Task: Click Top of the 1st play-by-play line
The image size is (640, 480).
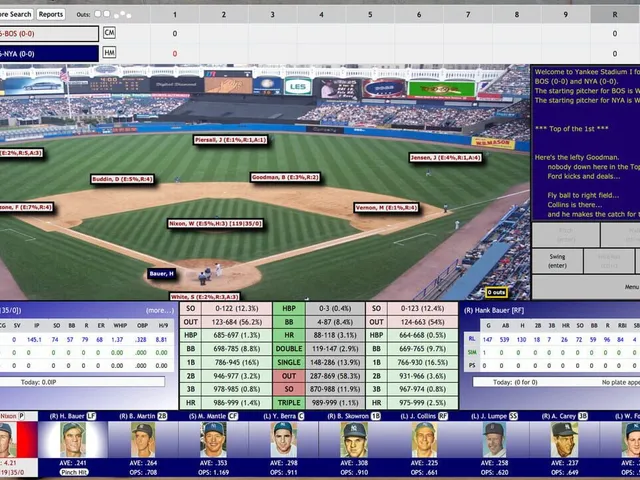Action: click(x=571, y=129)
